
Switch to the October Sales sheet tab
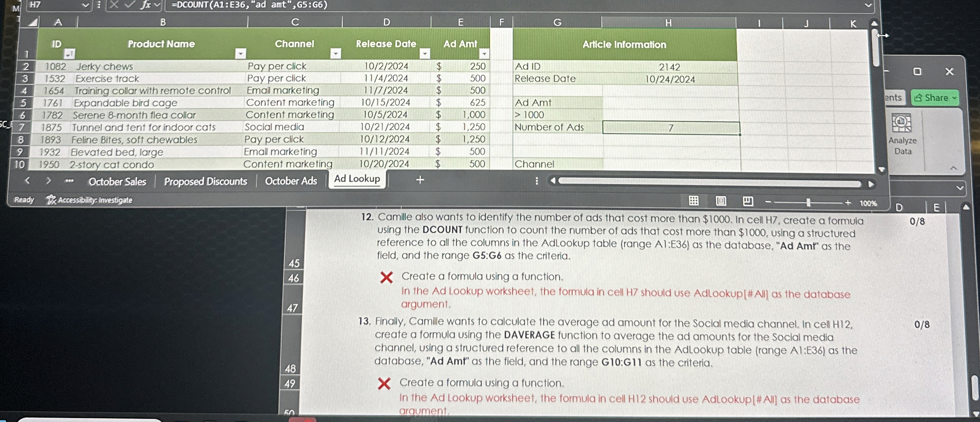coord(117,182)
